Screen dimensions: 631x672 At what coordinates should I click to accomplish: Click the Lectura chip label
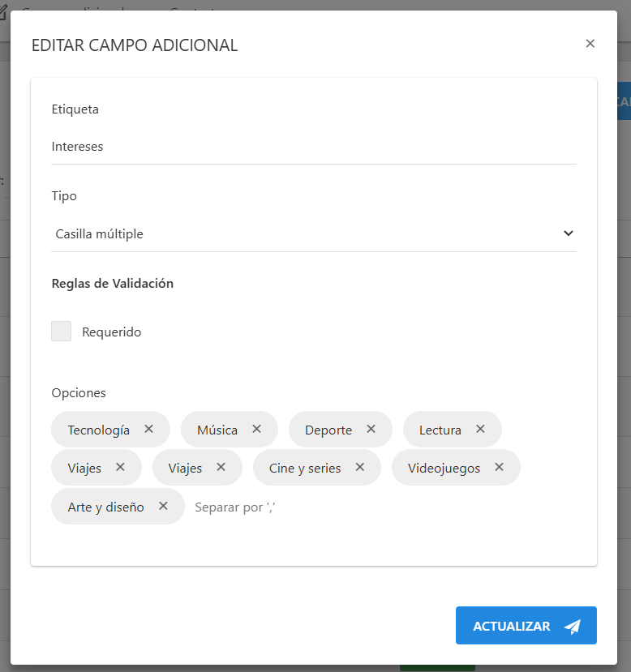pos(440,430)
